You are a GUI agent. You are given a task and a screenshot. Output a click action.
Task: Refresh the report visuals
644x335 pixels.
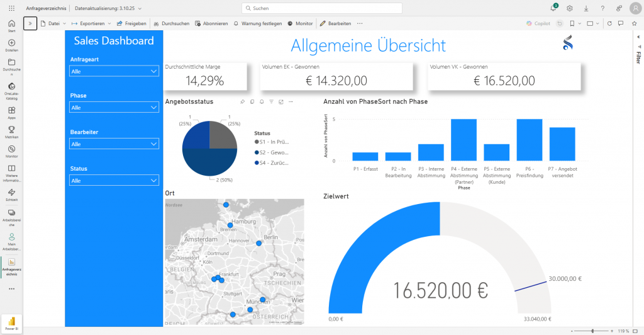pyautogui.click(x=609, y=23)
